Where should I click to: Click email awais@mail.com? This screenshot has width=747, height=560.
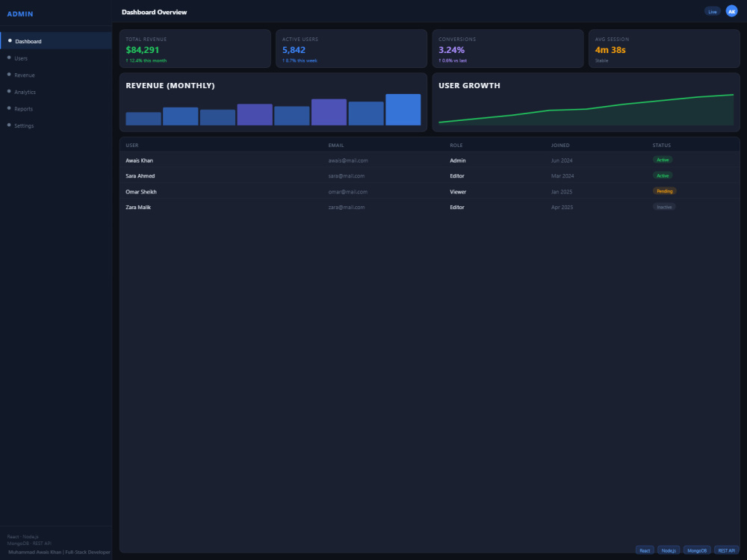[x=348, y=161]
